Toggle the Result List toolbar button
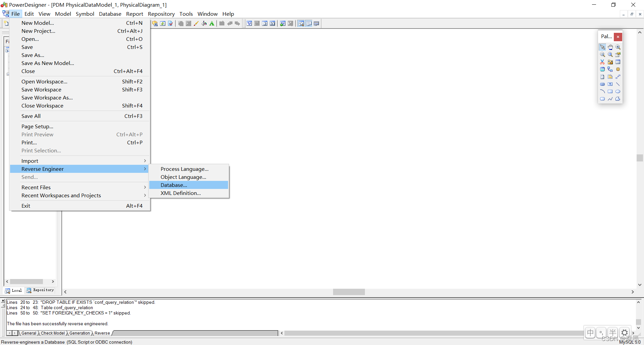Viewport: 644px width, 345px height. coord(316,23)
